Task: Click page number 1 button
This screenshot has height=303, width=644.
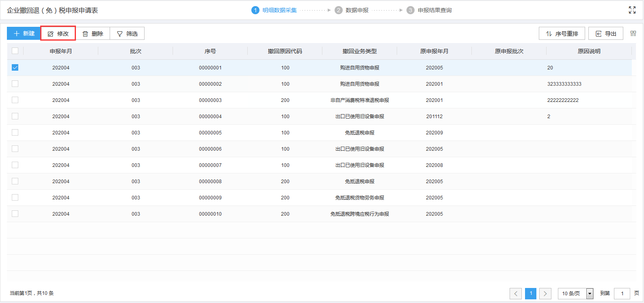Action: coord(530,293)
